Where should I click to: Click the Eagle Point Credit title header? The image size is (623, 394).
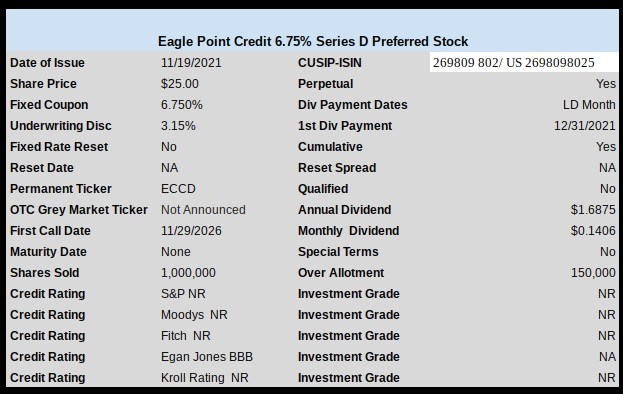click(313, 41)
